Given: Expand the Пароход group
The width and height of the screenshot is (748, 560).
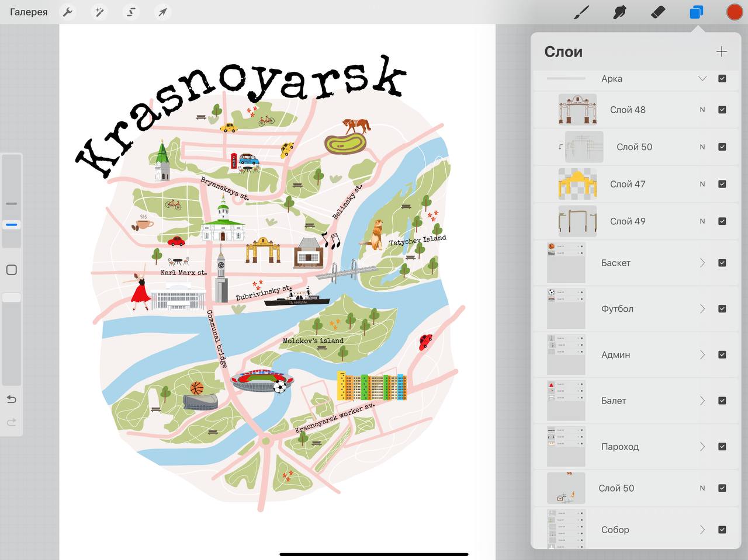Looking at the screenshot, I should pos(702,447).
